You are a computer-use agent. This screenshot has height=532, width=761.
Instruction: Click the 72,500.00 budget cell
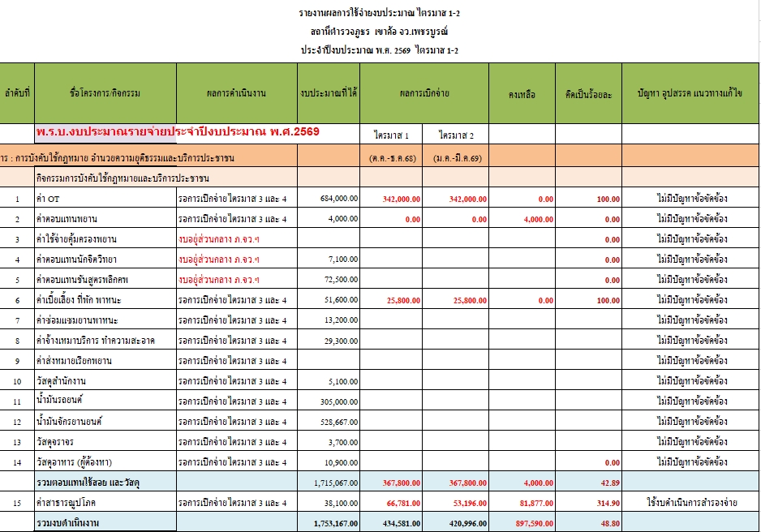pyautogui.click(x=329, y=280)
